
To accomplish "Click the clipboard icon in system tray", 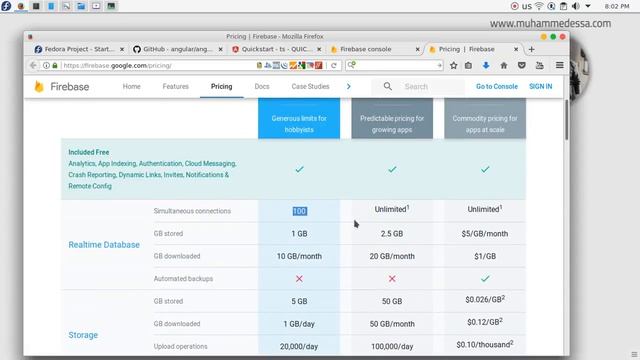I will pos(563,6).
